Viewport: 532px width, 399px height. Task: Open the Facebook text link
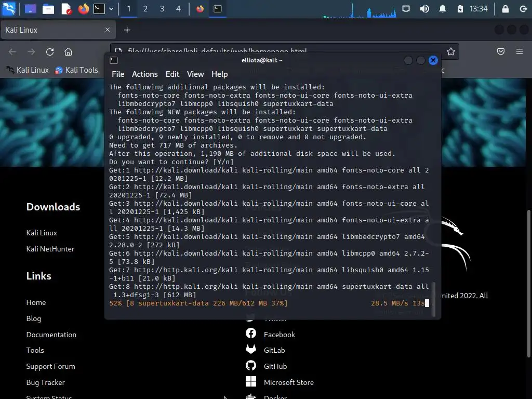[x=280, y=335]
